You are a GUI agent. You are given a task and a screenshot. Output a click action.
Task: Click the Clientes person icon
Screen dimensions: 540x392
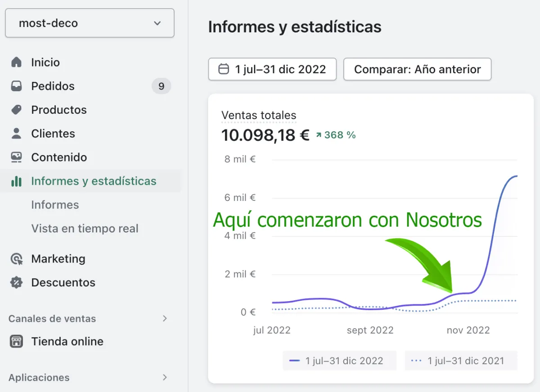click(16, 134)
